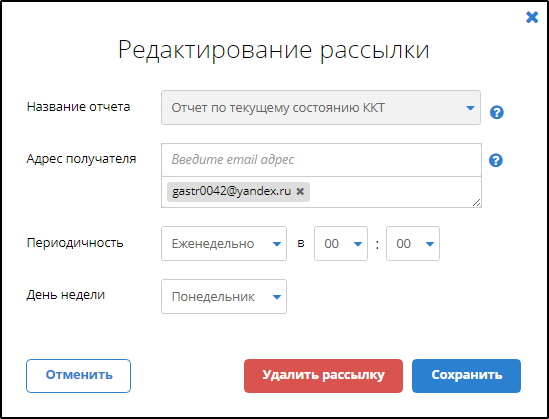Click the minutes dropdown arrow
This screenshot has width=549, height=419.
(x=430, y=244)
